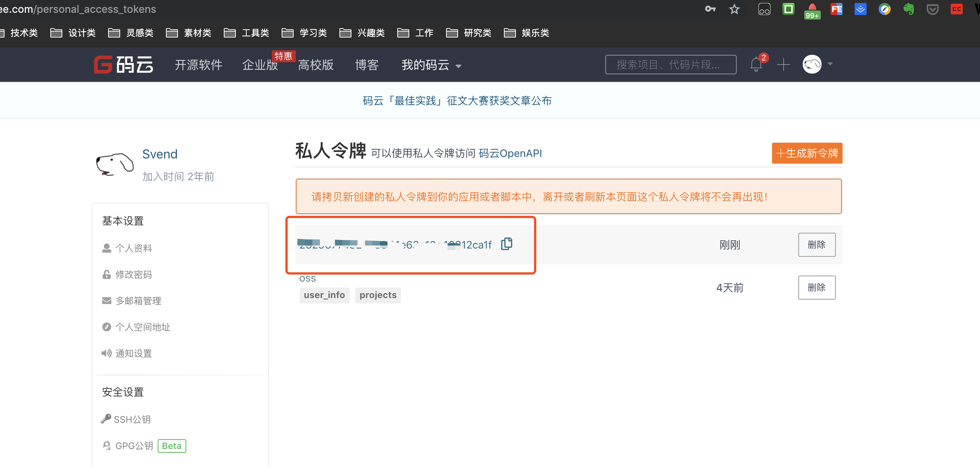Image resolution: width=980 pixels, height=467 pixels.
Task: Click the green square extension icon
Action: tap(788, 9)
